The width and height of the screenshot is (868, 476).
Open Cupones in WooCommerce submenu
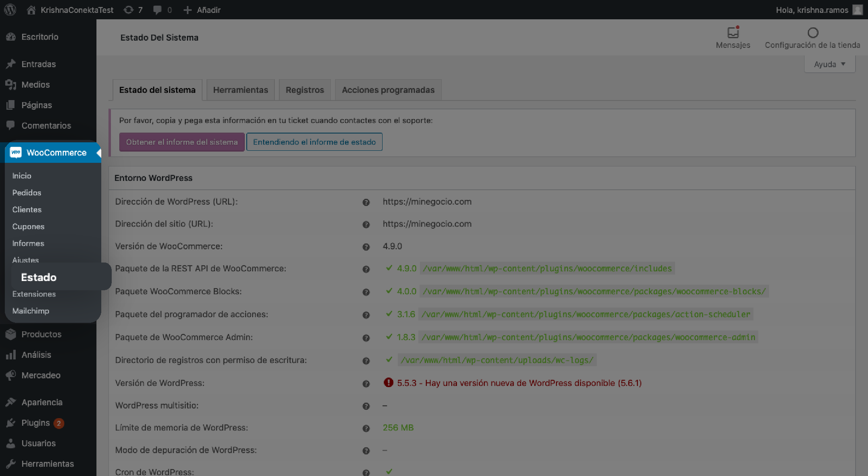28,226
